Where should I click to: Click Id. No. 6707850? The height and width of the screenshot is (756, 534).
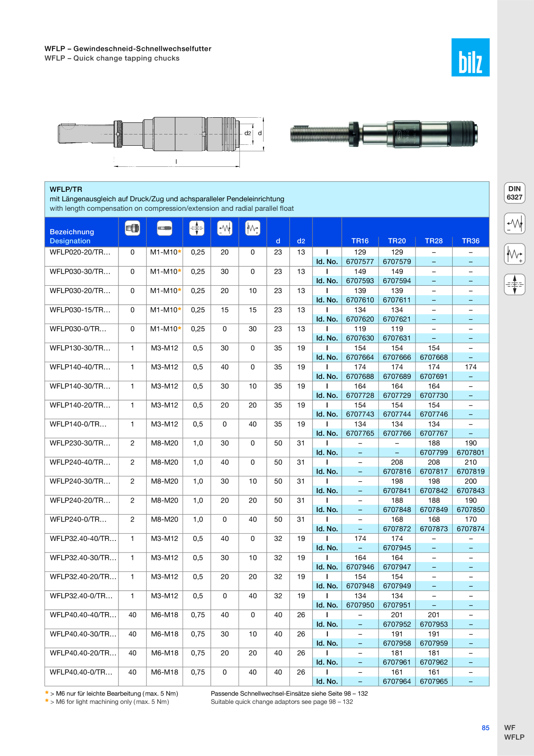click(471, 509)
